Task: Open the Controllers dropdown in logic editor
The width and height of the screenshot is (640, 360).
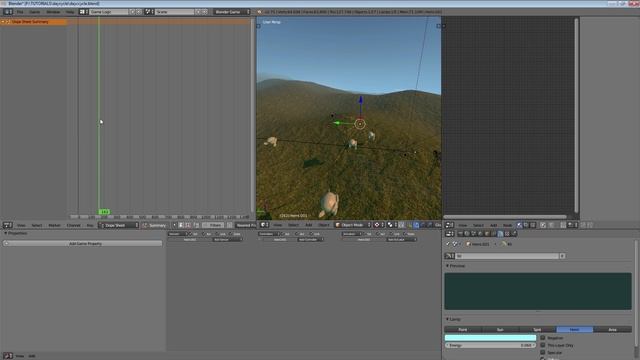Action: click(x=268, y=234)
